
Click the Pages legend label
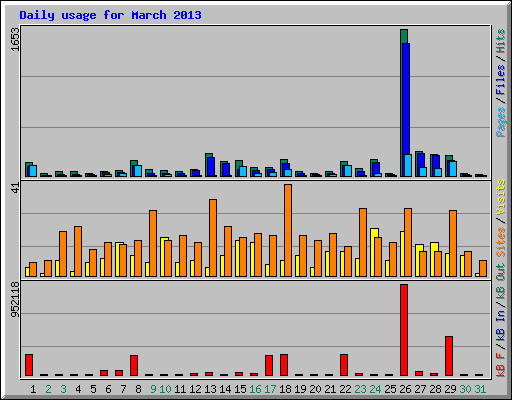(500, 122)
